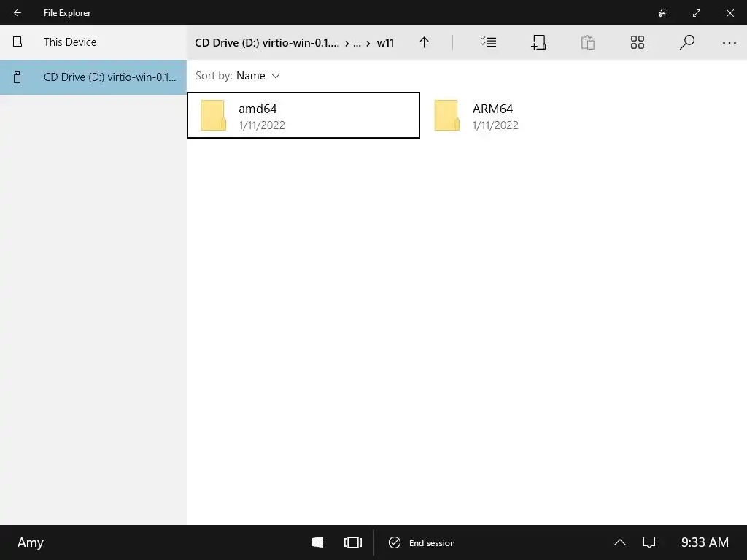Viewport: 747px width, 560px height.
Task: Click the CD Drive USB icon in sidebar
Action: point(18,77)
